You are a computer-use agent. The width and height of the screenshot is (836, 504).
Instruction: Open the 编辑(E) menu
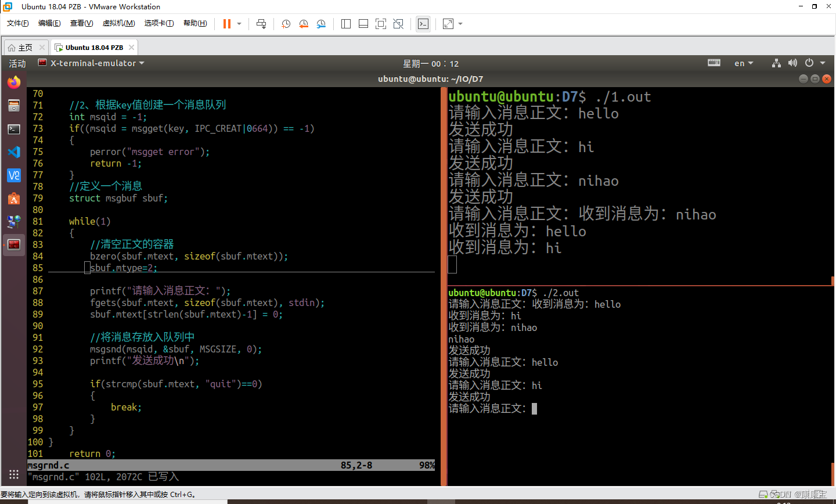point(49,23)
